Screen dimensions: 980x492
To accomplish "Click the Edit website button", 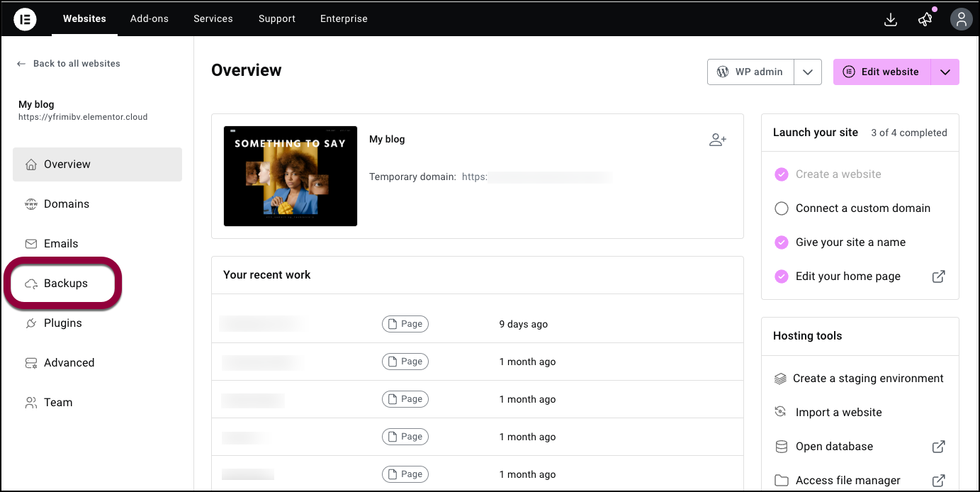I will 882,72.
